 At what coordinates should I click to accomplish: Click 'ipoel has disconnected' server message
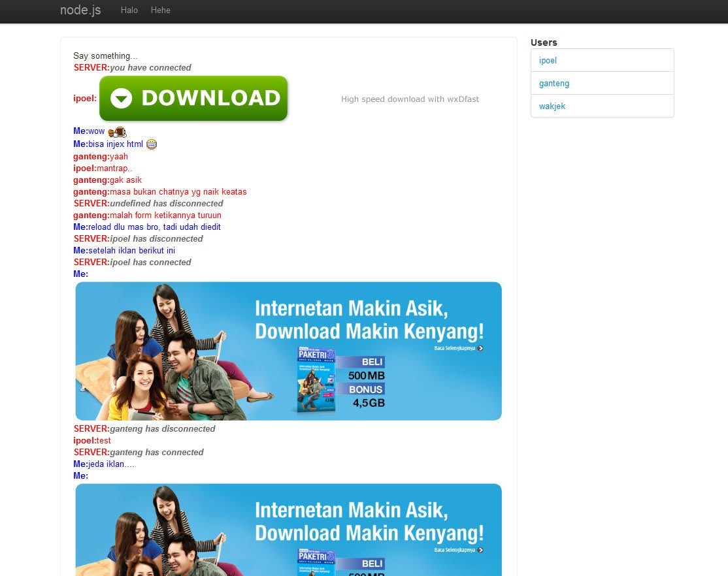tap(156, 239)
